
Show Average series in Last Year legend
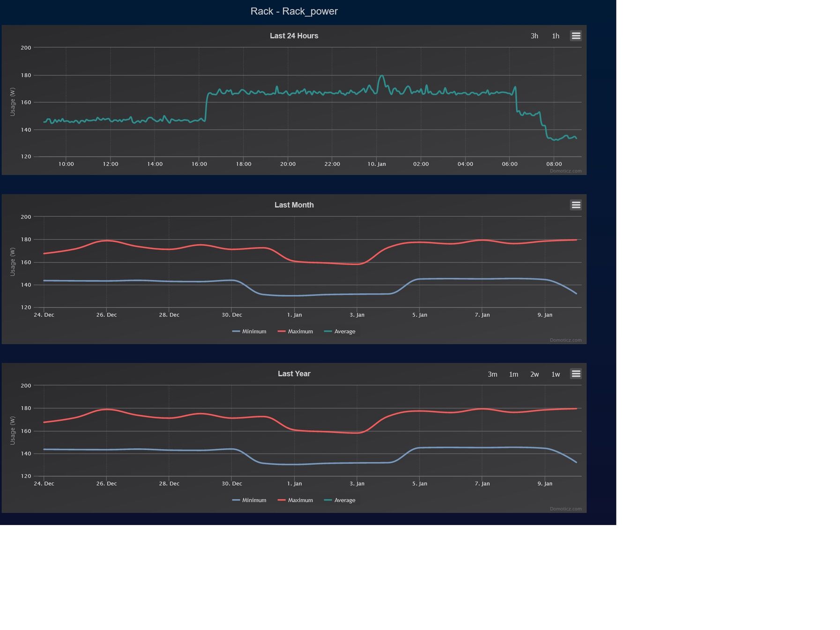(340, 500)
